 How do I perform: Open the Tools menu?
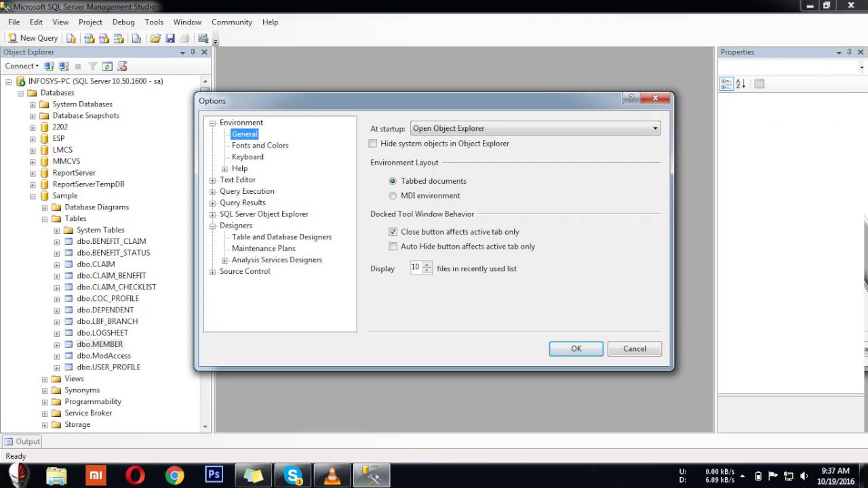pyautogui.click(x=154, y=22)
